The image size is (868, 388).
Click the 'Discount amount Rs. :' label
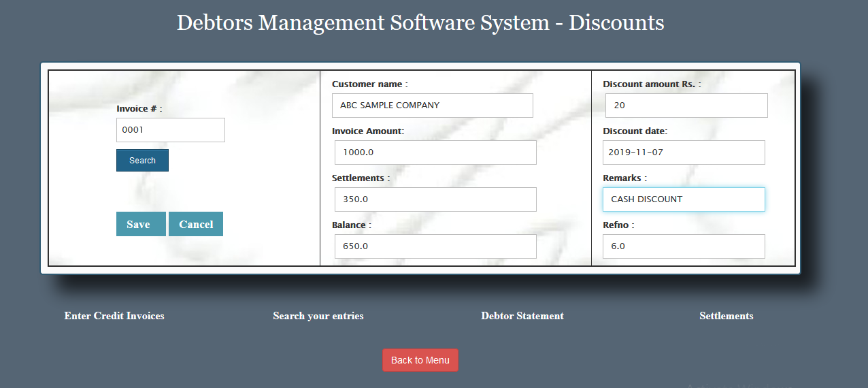[652, 84]
